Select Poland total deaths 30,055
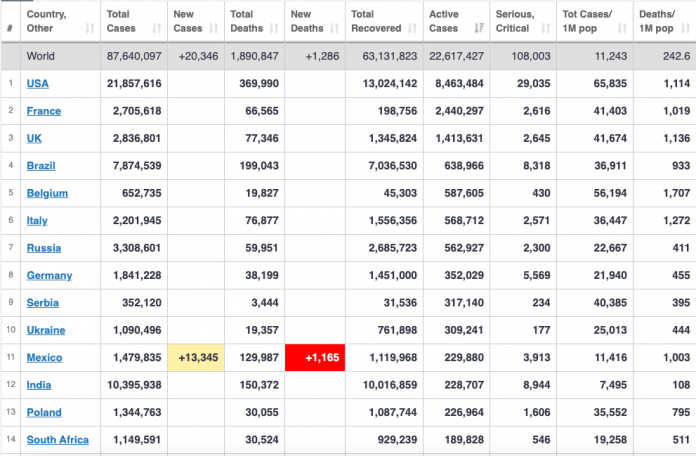 pyautogui.click(x=262, y=412)
